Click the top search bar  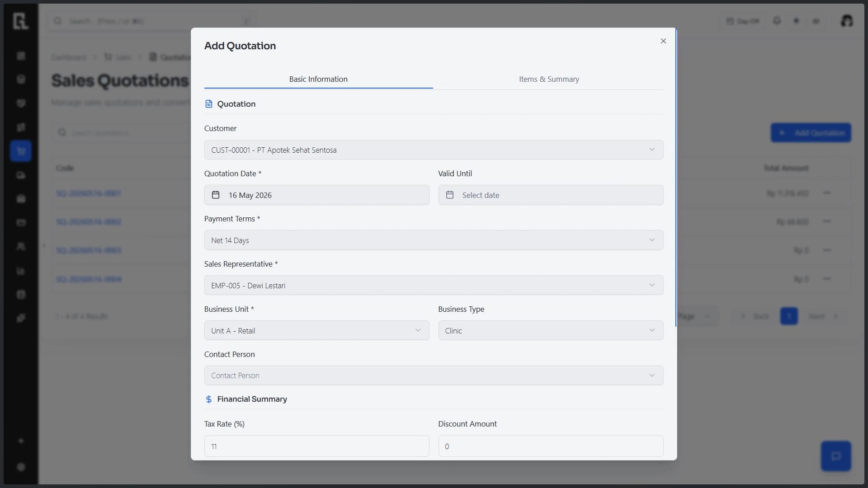151,21
